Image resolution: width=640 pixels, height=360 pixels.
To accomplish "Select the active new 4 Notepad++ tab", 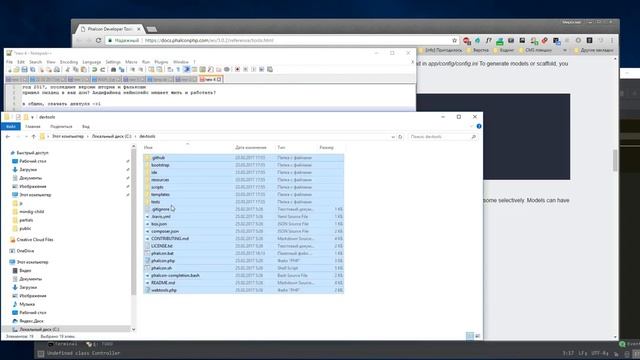I will click(x=211, y=79).
